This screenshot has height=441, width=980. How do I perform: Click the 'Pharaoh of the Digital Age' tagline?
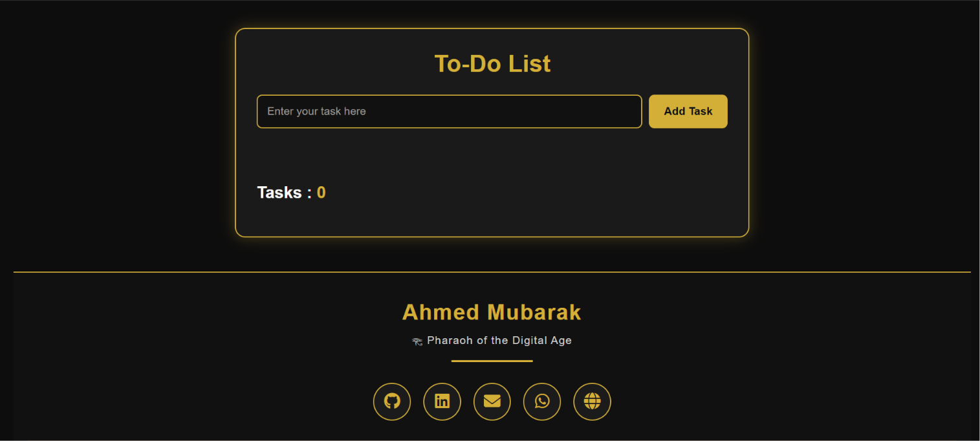[x=499, y=340]
